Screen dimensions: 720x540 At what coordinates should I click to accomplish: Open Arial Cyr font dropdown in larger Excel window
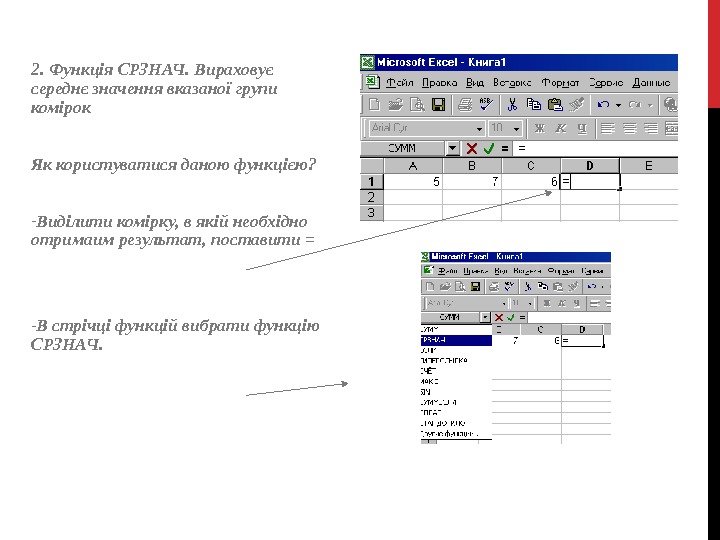pos(479,129)
